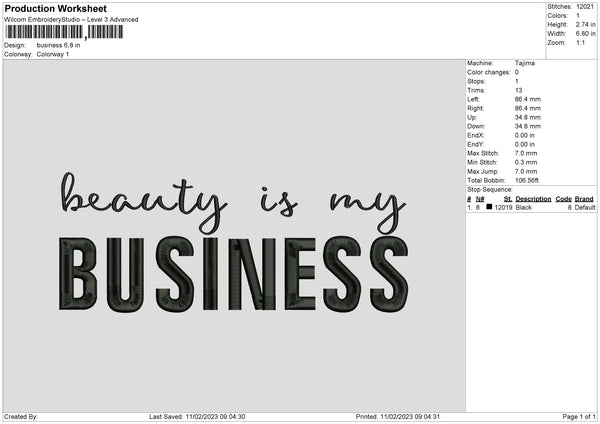Click the Description column header
The image size is (600, 424).
point(533,199)
